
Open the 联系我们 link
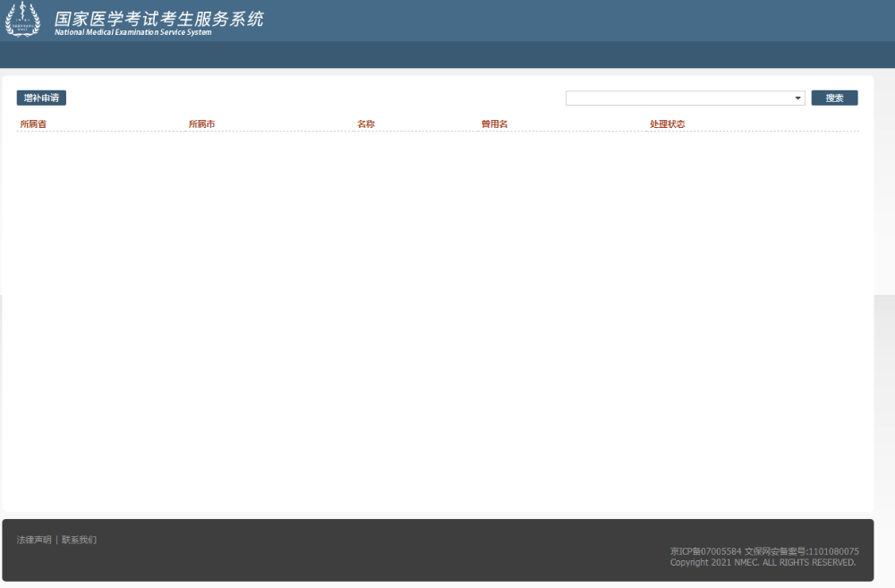coord(81,539)
